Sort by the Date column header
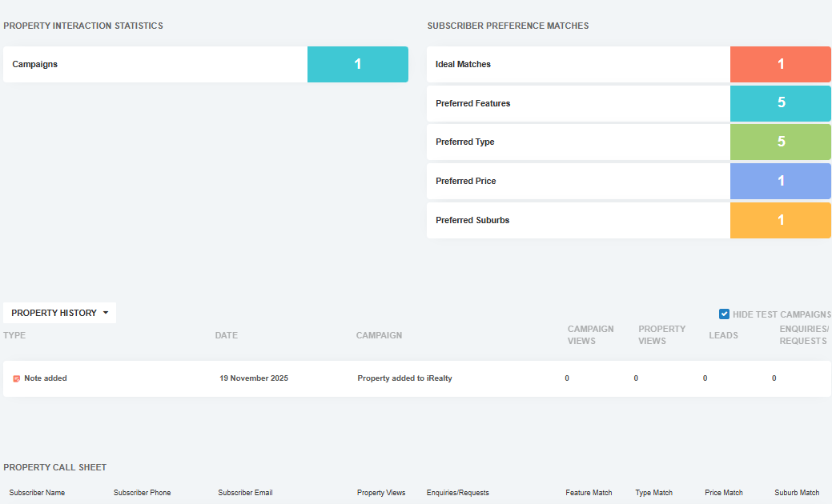Image resolution: width=832 pixels, height=504 pixels. [x=226, y=335]
